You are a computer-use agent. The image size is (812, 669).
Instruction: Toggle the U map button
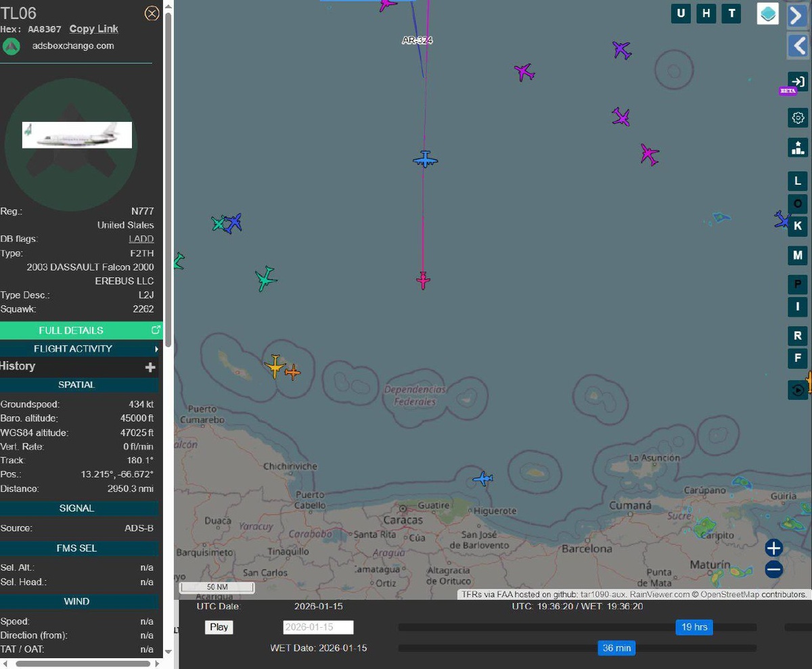[x=681, y=14]
